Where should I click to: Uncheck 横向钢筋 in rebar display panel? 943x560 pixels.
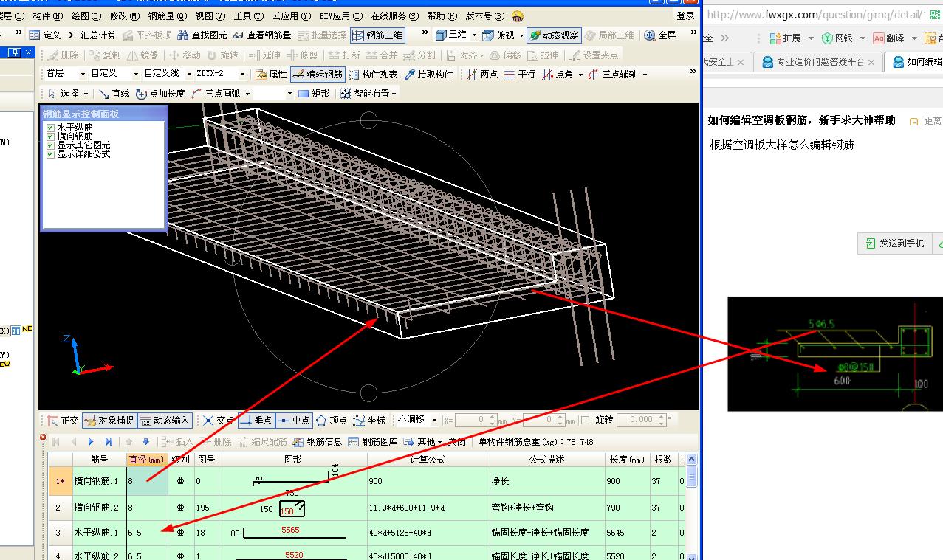click(x=50, y=136)
